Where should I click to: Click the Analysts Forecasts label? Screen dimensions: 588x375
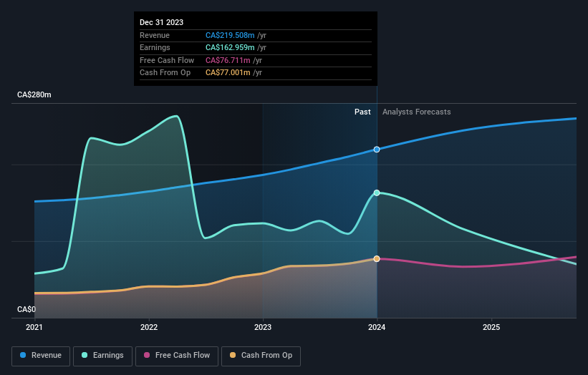tap(417, 112)
